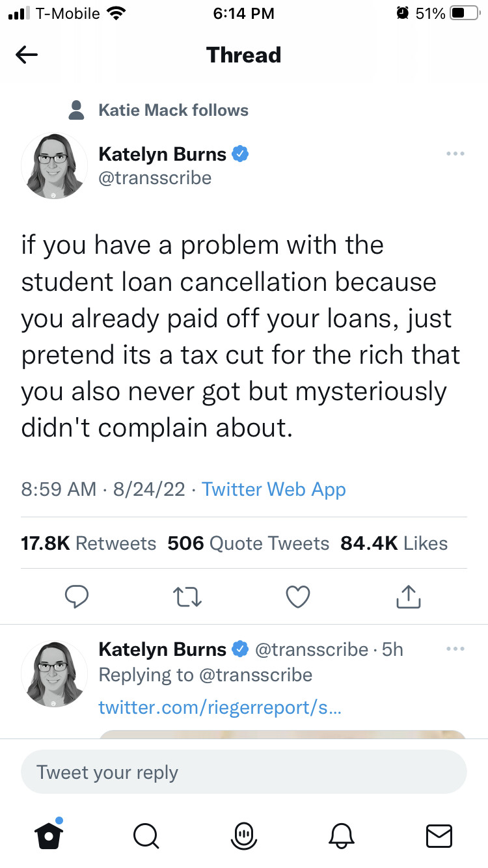Retweet the student loan tweet
Image resolution: width=488 pixels, height=868 pixels.
pyautogui.click(x=188, y=596)
